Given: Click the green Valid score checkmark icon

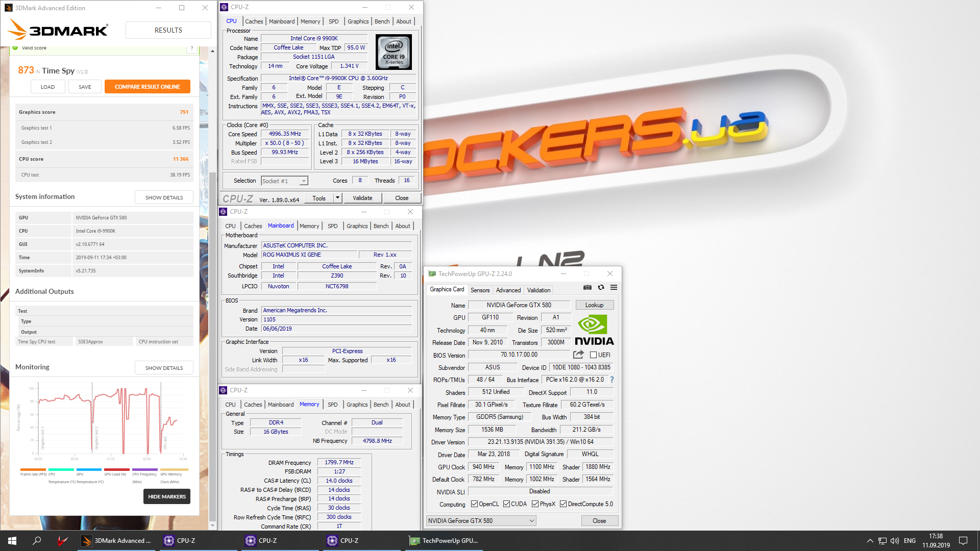Looking at the screenshot, I should click(15, 47).
